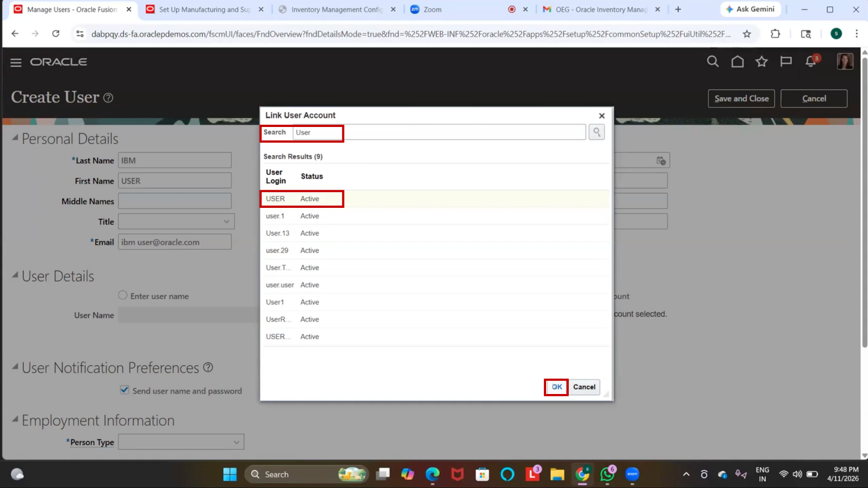Click the User Login column header
The height and width of the screenshot is (488, 868).
point(276,177)
